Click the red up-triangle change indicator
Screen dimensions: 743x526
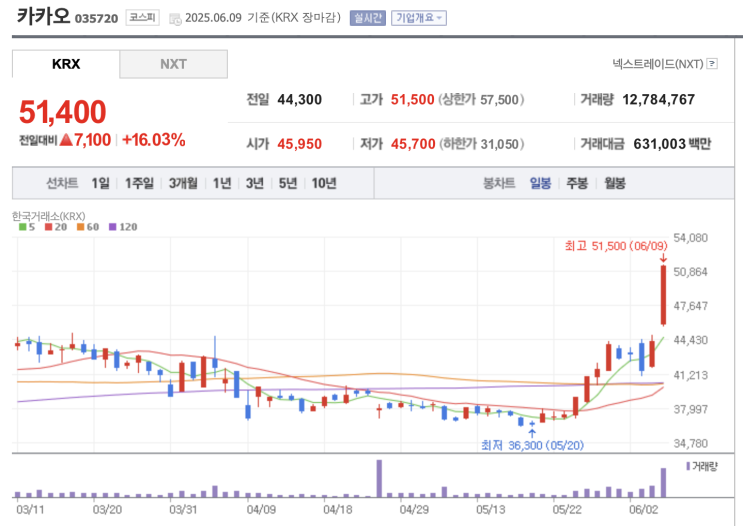click(66, 140)
